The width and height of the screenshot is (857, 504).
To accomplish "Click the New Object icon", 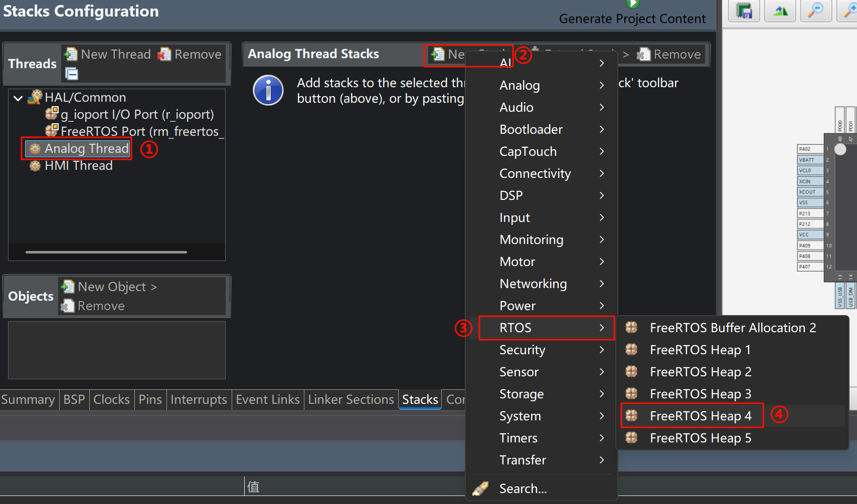I will (68, 287).
